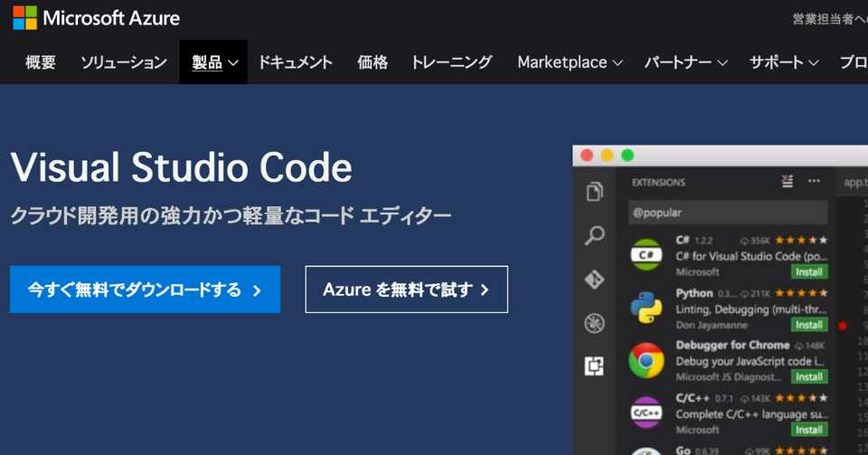Click the clear extensions list icon
Viewport: 868px width, 455px height.
(788, 182)
